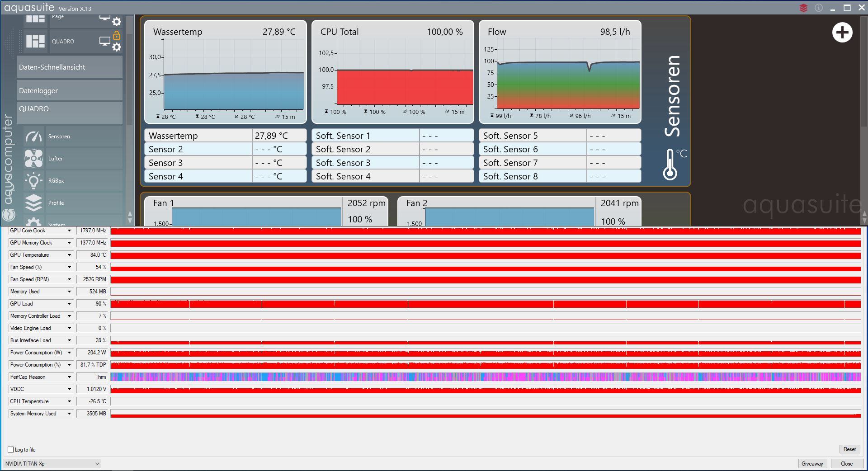Open the Datenlogger section

coord(70,90)
